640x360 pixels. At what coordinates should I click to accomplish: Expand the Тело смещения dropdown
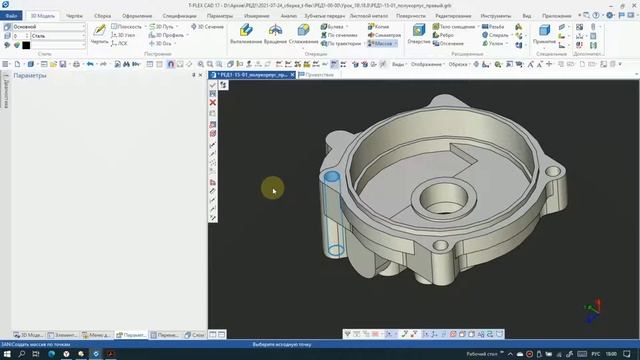tap(478, 27)
